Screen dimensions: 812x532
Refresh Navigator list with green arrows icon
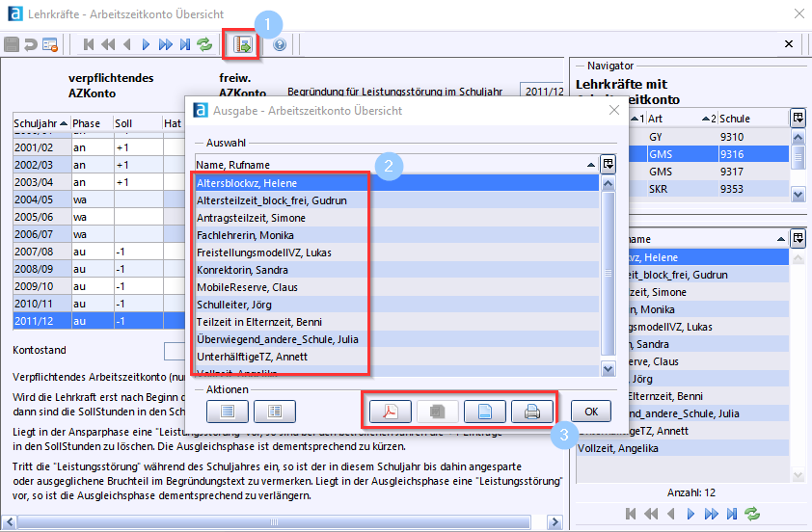pos(752,514)
